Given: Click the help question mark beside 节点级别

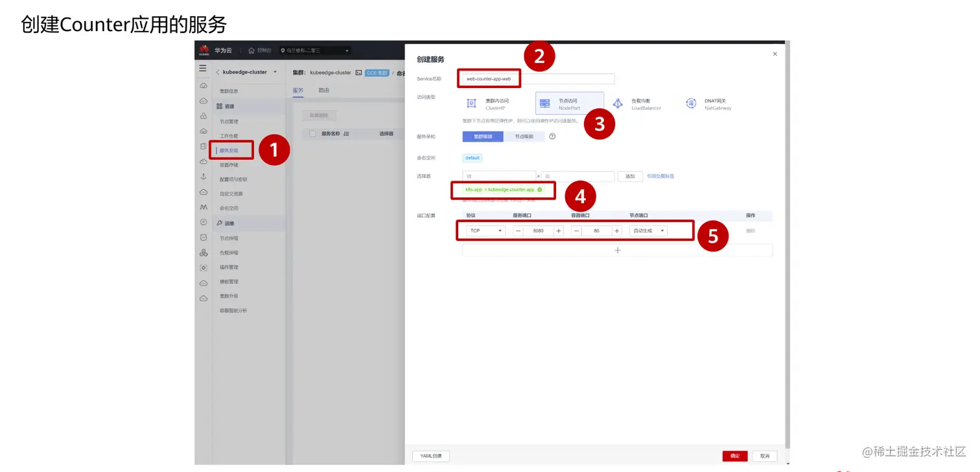Looking at the screenshot, I should click(552, 137).
